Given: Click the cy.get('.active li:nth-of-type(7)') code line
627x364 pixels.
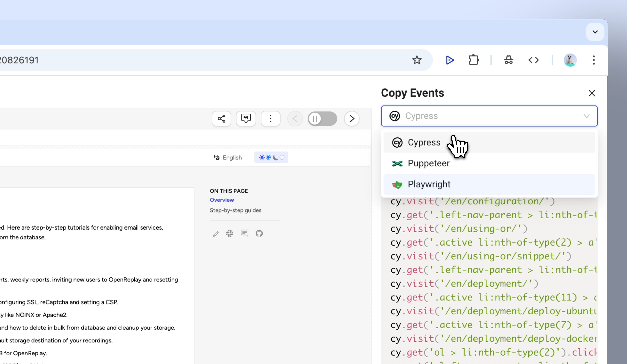Looking at the screenshot, I should 494,325.
